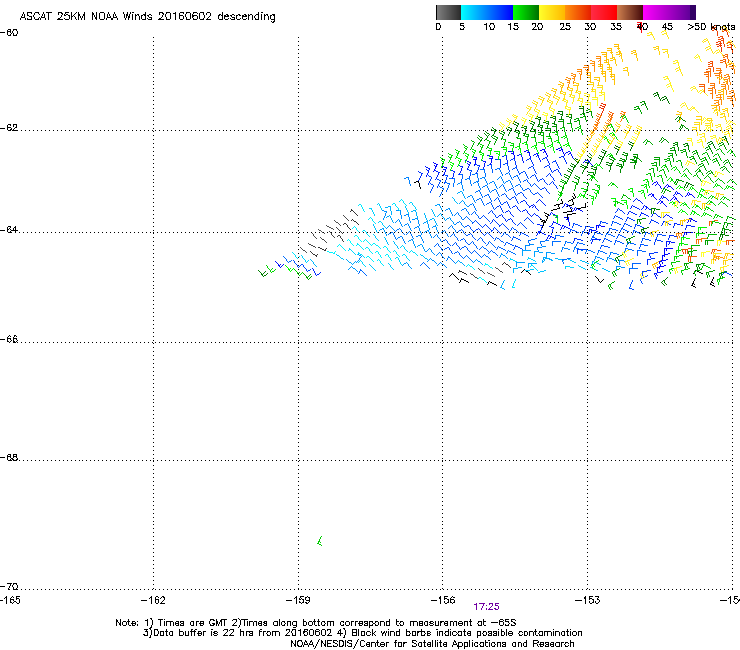The width and height of the screenshot is (740, 650).
Task: Click the isolated green wind barb near -69 latitude
Action: 320,541
